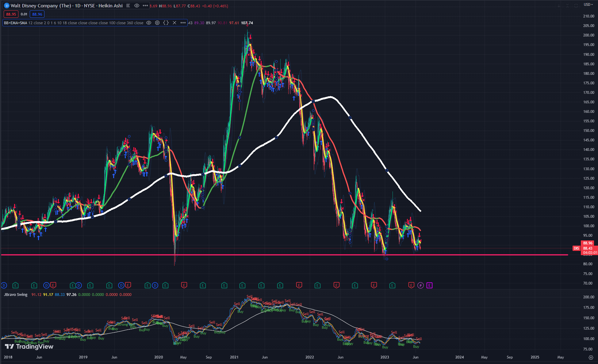Click the purple E upcoming earnings marker
This screenshot has width=598, height=364.
tap(429, 285)
